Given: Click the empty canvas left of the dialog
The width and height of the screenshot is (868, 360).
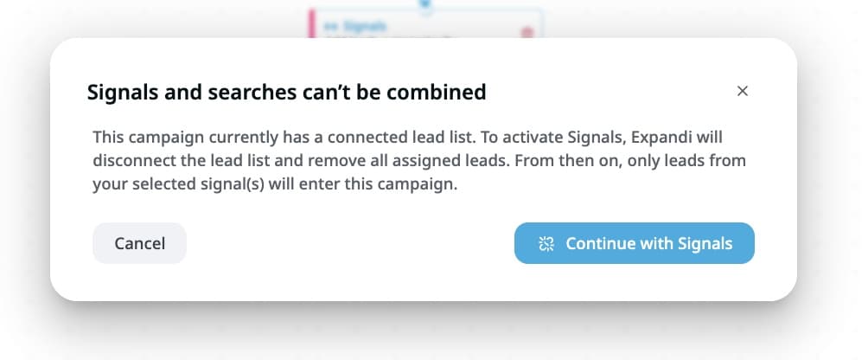Looking at the screenshot, I should [x=24, y=173].
